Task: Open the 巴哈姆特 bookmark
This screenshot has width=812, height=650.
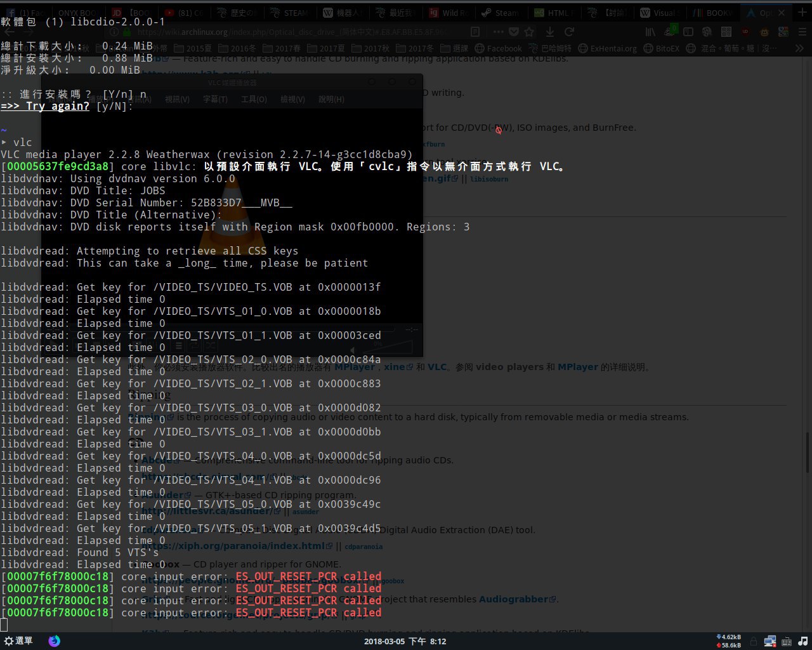Action: [x=549, y=48]
